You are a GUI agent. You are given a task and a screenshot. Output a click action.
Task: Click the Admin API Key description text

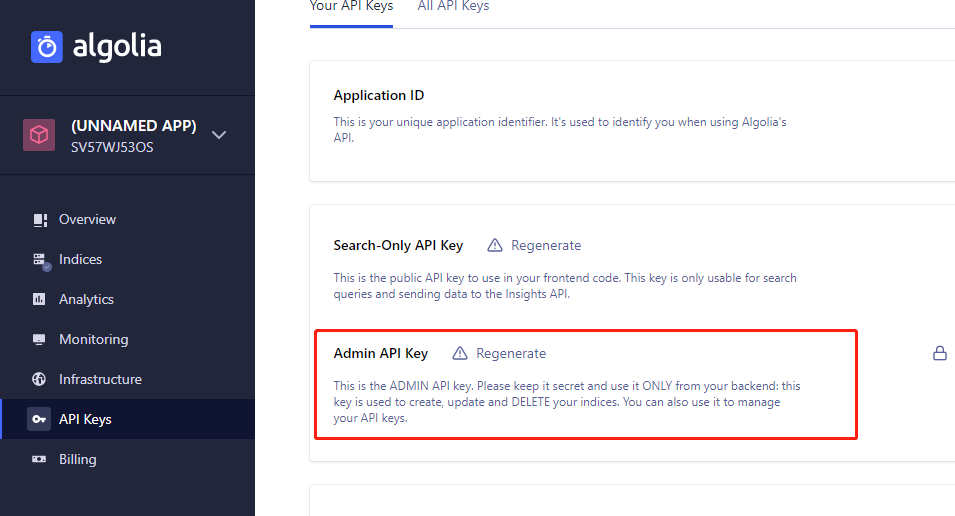tap(566, 402)
